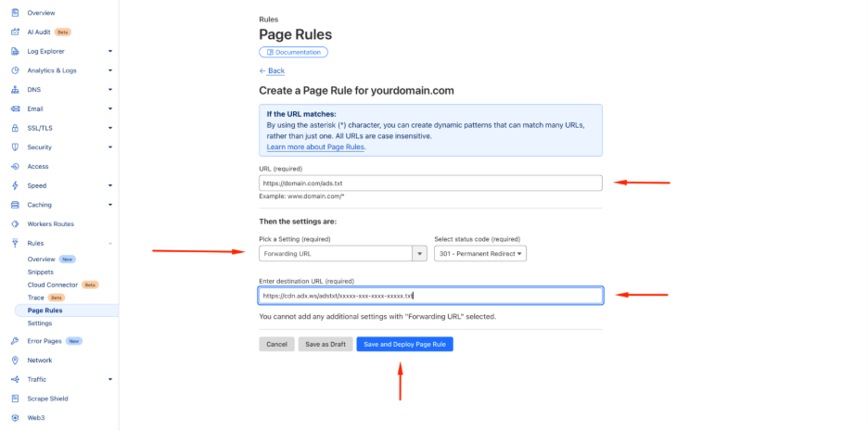This screenshot has height=431, width=868.
Task: Click the AI Audit sidebar icon
Action: pyautogui.click(x=16, y=32)
